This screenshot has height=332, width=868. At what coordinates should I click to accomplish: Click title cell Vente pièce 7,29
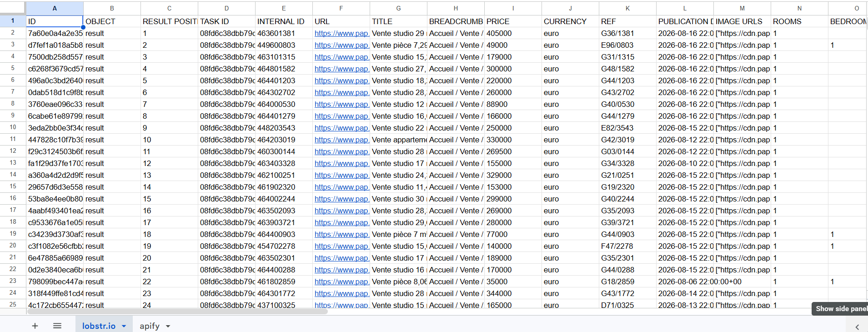point(398,45)
